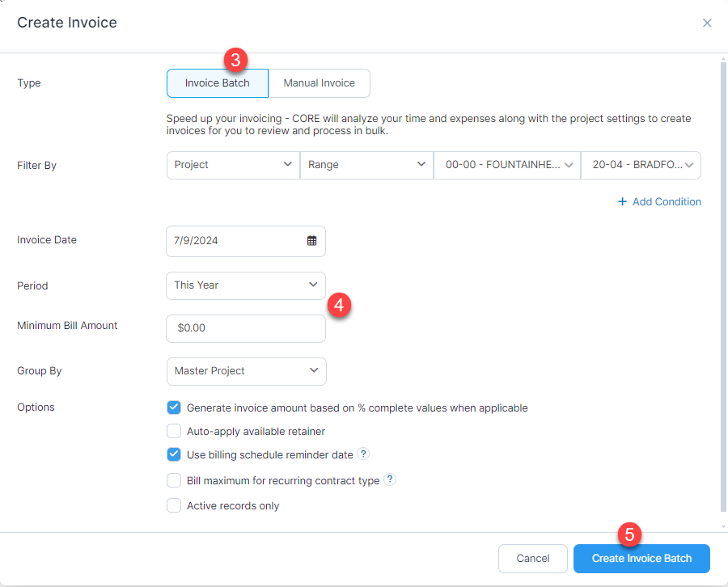
Task: Click the Minimum Bill Amount field
Action: tap(246, 328)
